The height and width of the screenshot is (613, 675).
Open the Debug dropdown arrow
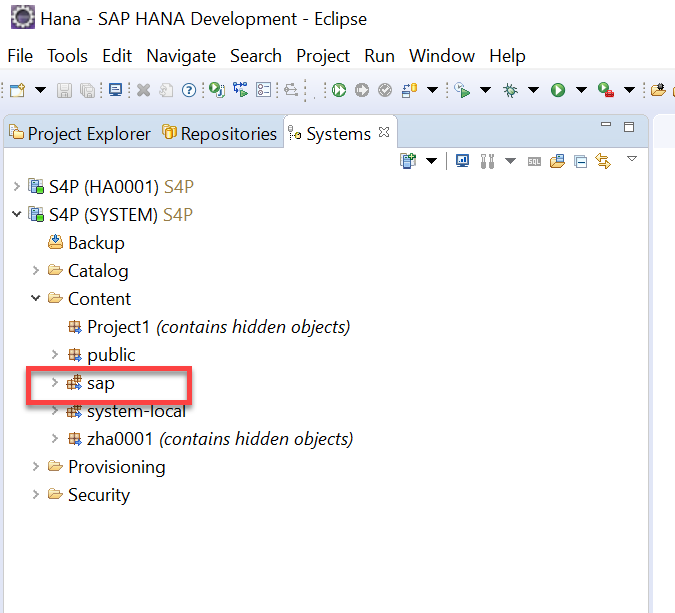tap(533, 90)
